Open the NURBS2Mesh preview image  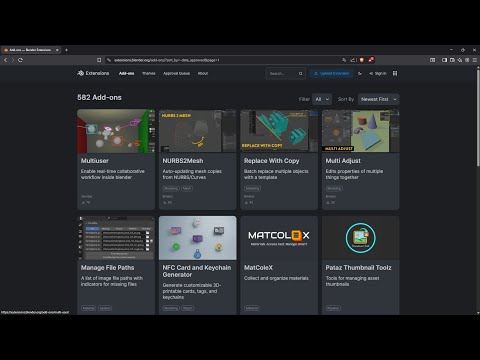point(198,131)
